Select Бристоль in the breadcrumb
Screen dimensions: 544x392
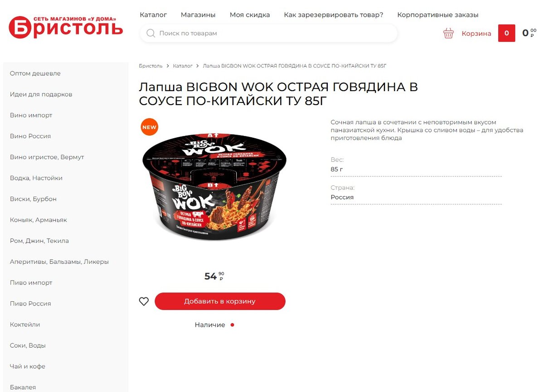pos(151,66)
